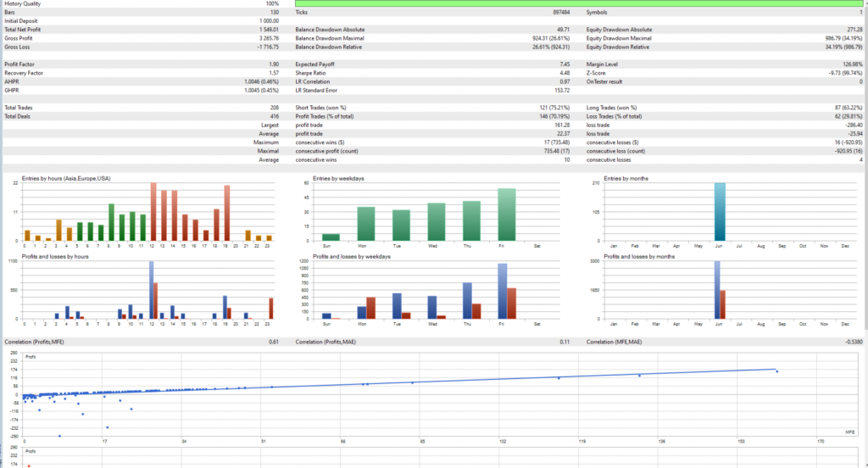The height and width of the screenshot is (468, 868).
Task: Select the "OnTester result" label
Action: [604, 81]
